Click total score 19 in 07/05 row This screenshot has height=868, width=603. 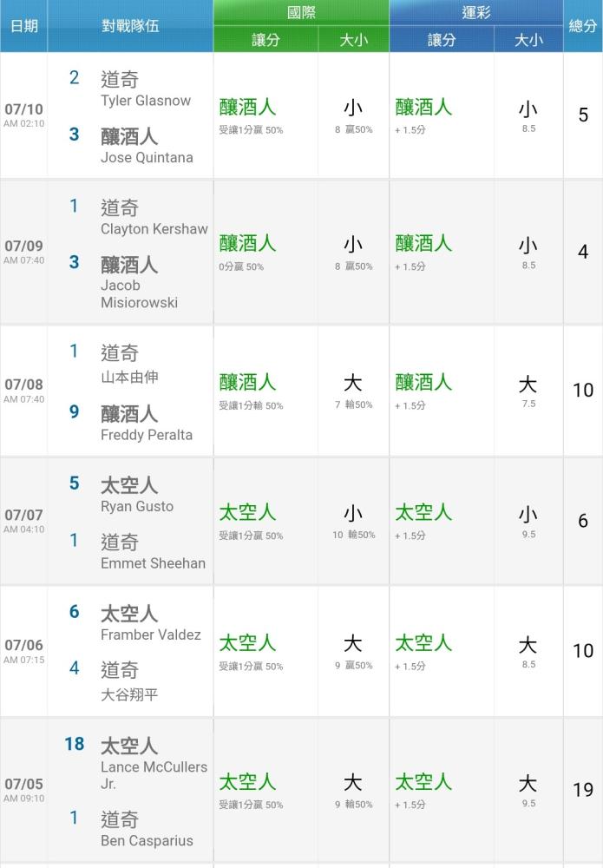[583, 789]
